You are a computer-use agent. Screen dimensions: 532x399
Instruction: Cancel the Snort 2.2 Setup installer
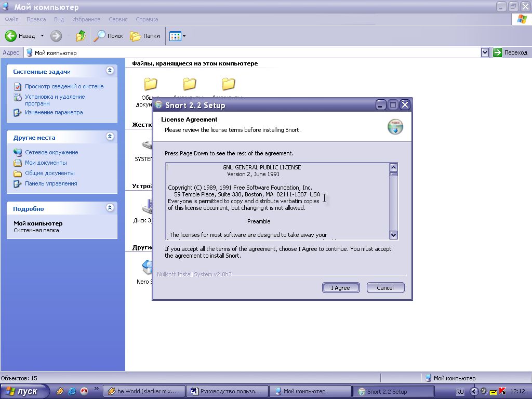point(385,288)
